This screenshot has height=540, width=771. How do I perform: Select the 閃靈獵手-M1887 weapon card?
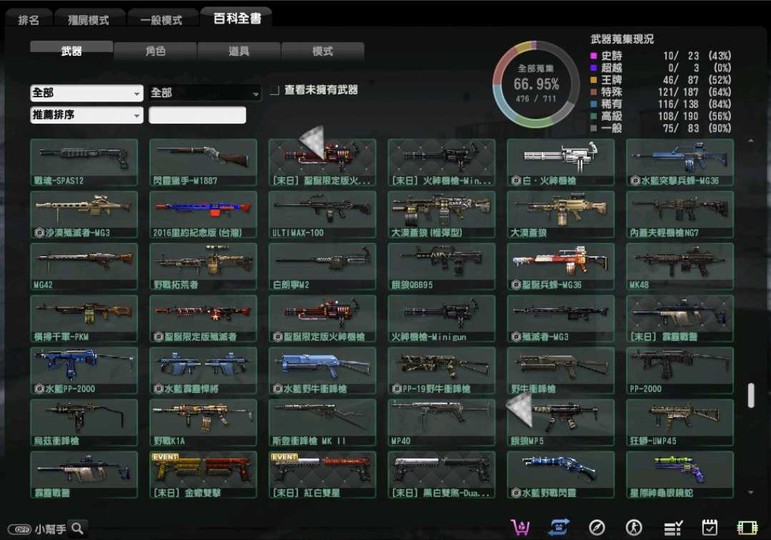click(203, 162)
